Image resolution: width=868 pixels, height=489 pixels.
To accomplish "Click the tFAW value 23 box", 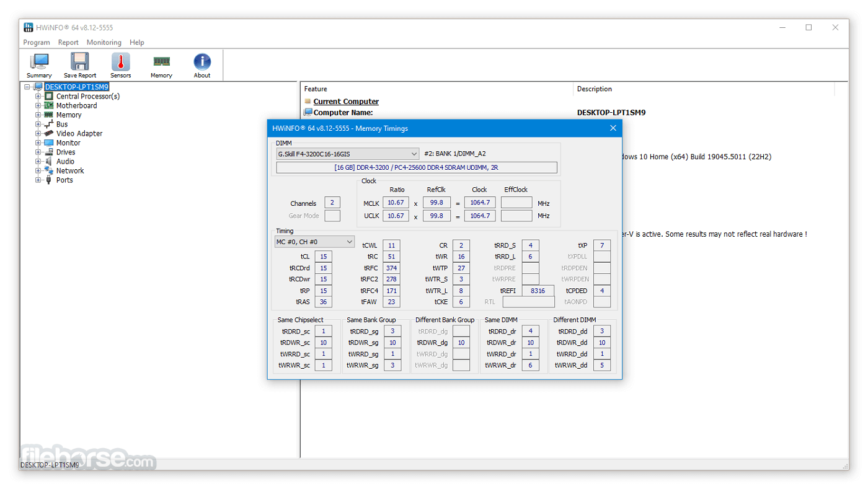I will pos(391,302).
